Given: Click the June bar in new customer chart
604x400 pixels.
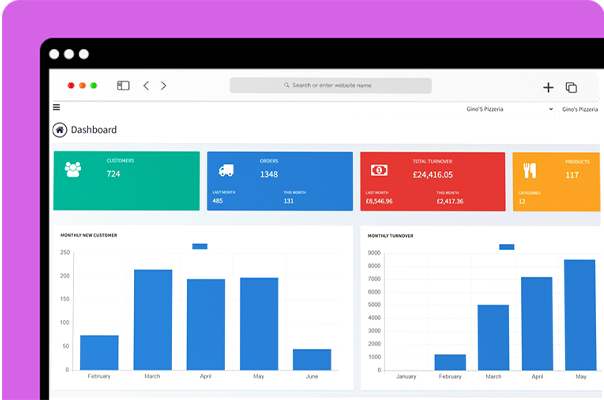Looking at the screenshot, I should tap(312, 360).
